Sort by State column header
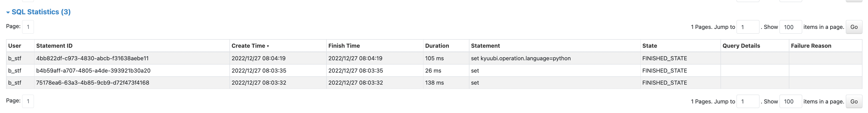Viewport: 868px width, 113px height. pyautogui.click(x=649, y=46)
